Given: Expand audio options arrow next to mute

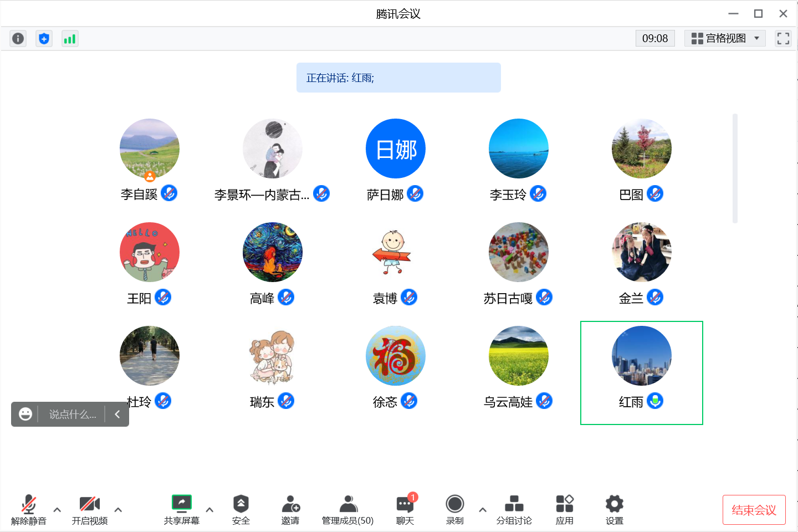Looking at the screenshot, I should tap(57, 510).
